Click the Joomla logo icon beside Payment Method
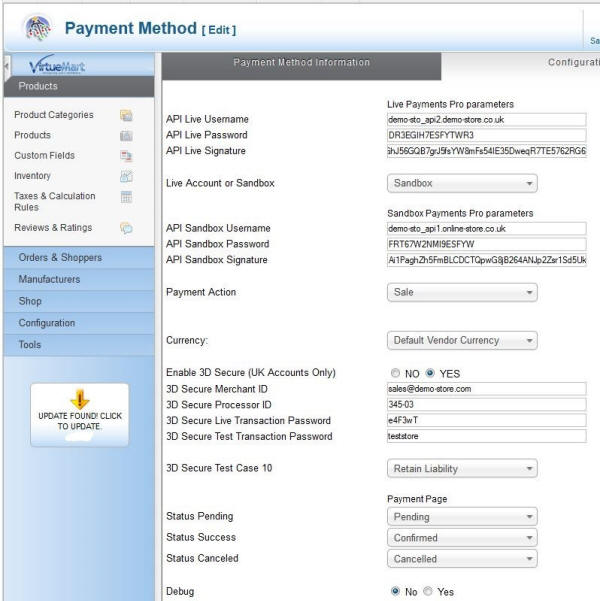 pyautogui.click(x=38, y=28)
